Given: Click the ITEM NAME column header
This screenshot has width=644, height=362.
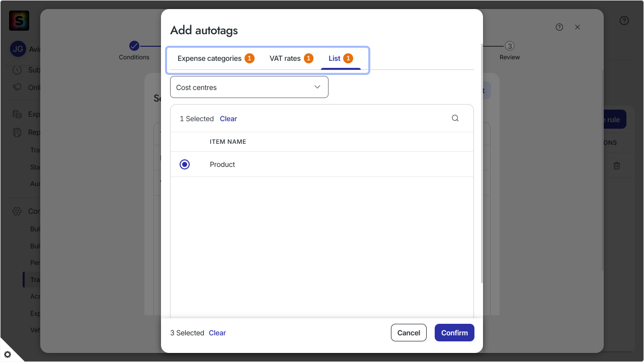Looking at the screenshot, I should (228, 142).
